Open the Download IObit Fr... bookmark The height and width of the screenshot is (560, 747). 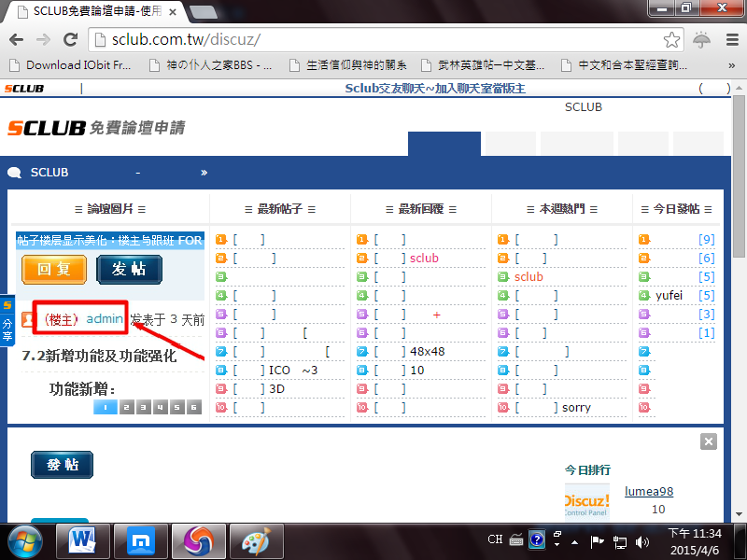(x=70, y=65)
